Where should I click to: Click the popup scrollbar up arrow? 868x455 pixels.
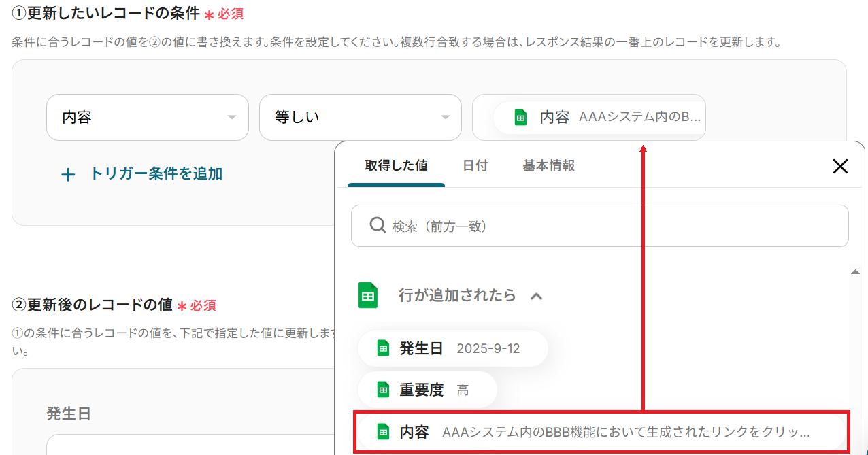tap(855, 272)
